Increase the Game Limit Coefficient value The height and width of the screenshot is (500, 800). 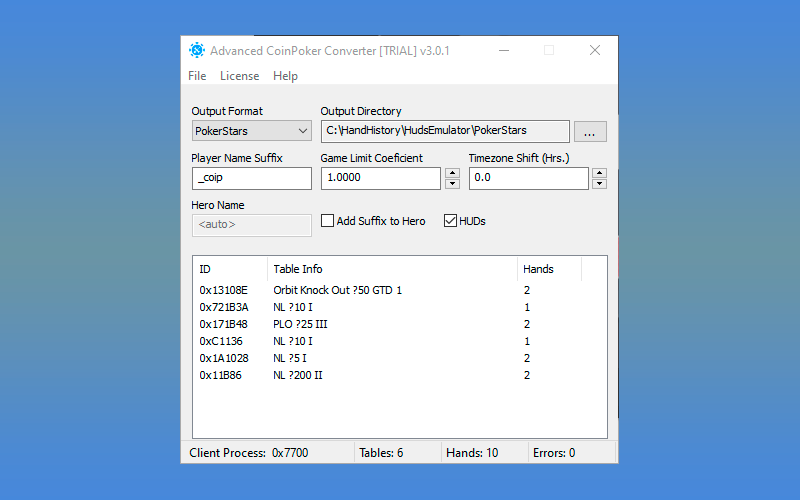(x=452, y=173)
